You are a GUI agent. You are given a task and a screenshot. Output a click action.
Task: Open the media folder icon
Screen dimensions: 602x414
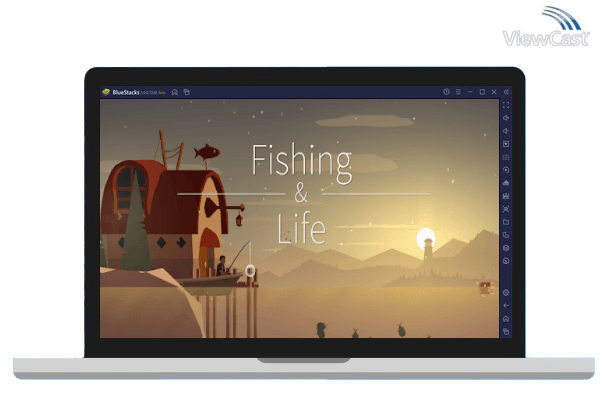[x=506, y=222]
